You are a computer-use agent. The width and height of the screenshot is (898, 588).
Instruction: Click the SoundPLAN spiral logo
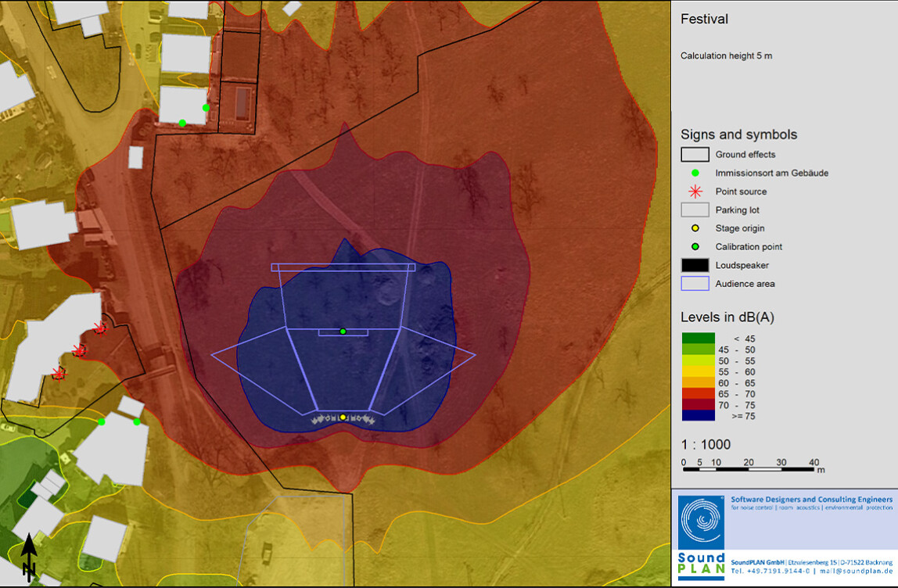702,522
